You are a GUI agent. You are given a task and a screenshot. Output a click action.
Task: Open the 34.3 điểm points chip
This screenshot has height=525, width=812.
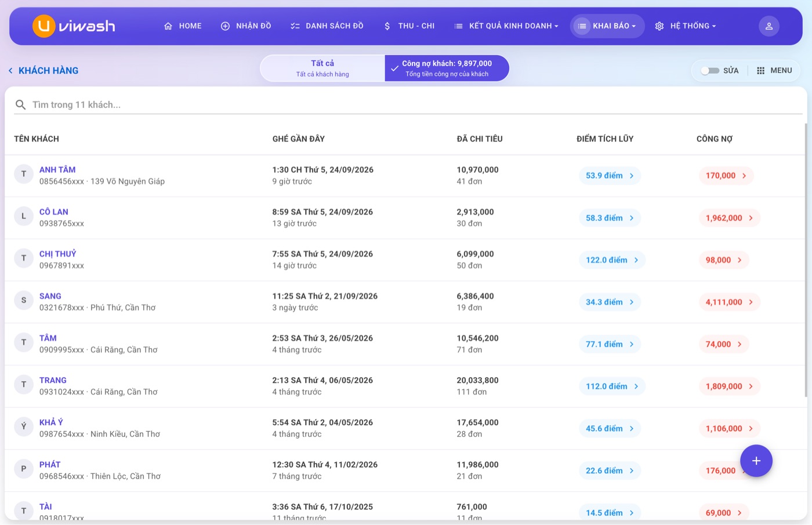610,302
